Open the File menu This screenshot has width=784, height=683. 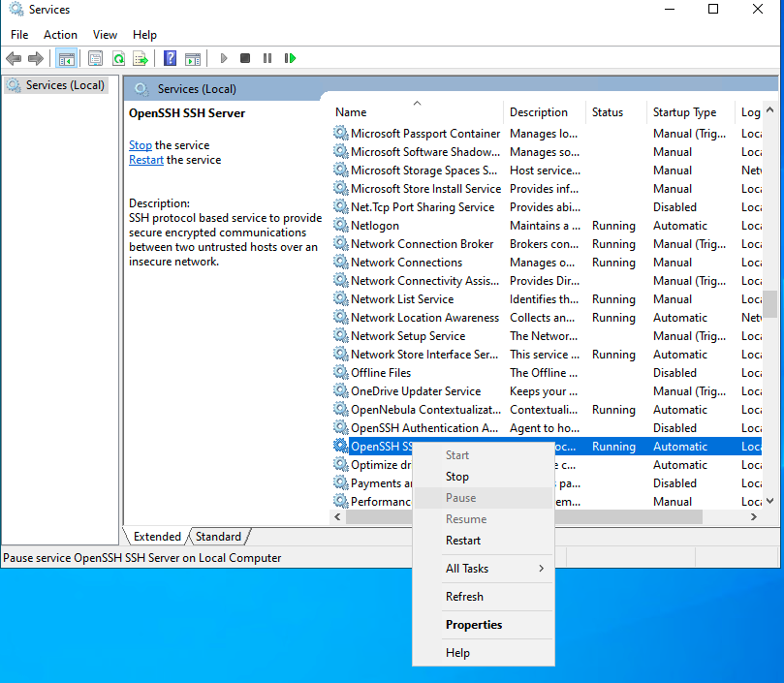[19, 35]
